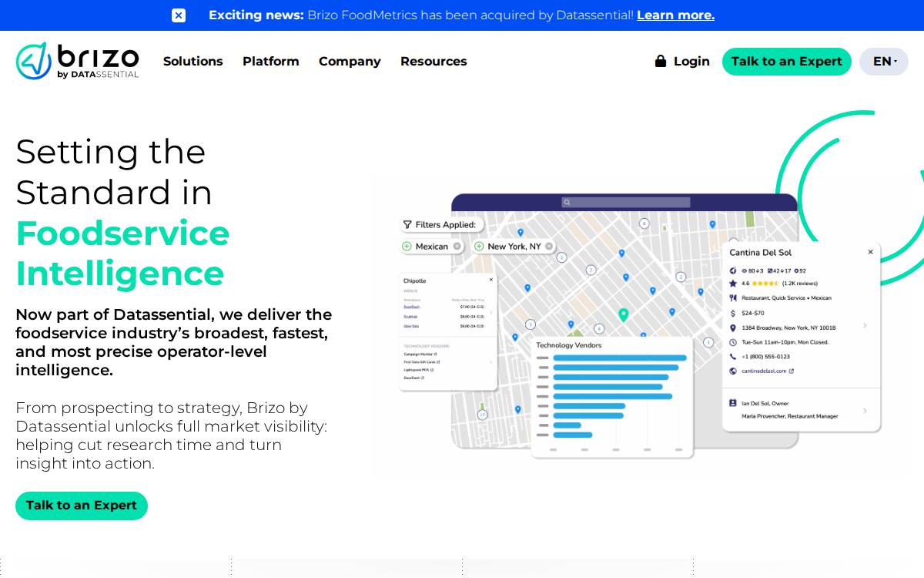Click the Technology Vendors chart title
Viewport: 924px width, 578px height.
[569, 345]
